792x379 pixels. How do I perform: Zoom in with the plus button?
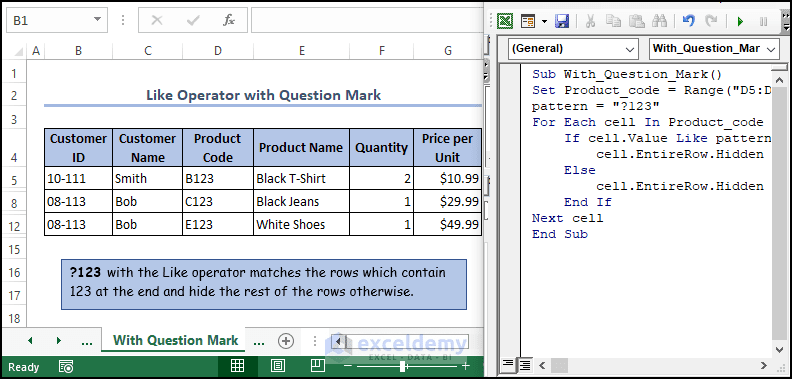[466, 366]
